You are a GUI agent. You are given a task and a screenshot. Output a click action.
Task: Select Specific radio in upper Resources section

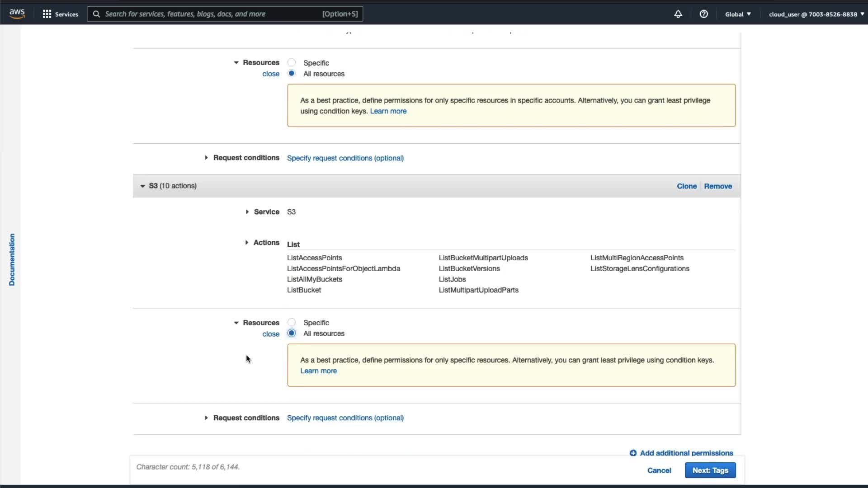click(x=292, y=62)
